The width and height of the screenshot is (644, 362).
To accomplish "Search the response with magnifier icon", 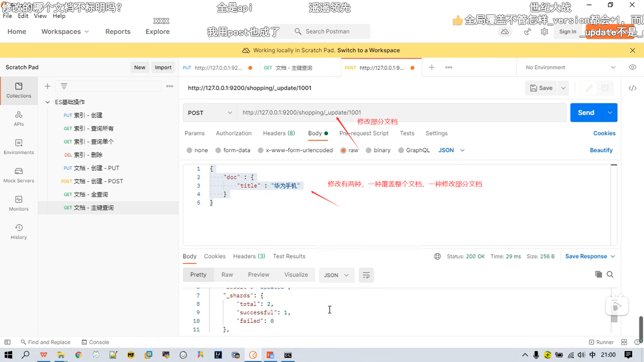I will (x=610, y=275).
